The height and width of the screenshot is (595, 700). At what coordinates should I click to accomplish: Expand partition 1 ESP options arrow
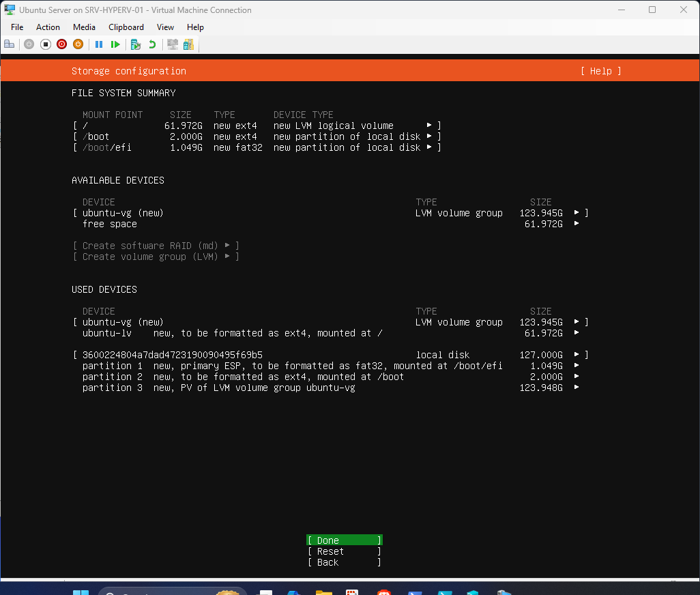tap(575, 365)
